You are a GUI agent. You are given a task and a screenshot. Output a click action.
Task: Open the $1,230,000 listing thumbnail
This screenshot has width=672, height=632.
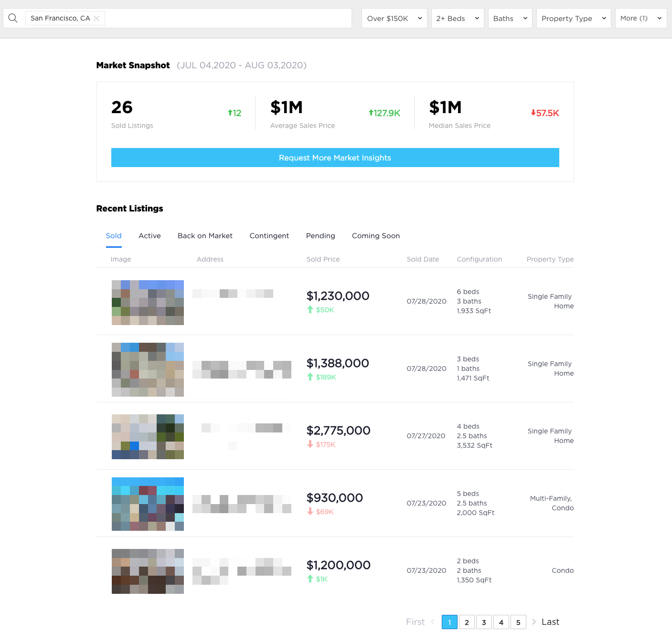point(148,303)
